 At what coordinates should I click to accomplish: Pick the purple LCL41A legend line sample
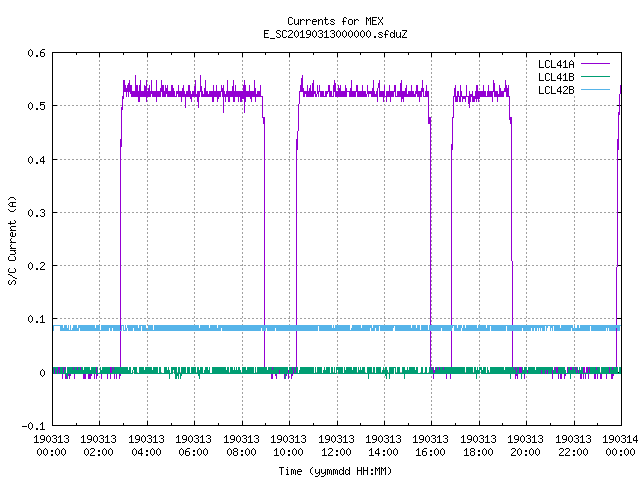click(x=595, y=64)
